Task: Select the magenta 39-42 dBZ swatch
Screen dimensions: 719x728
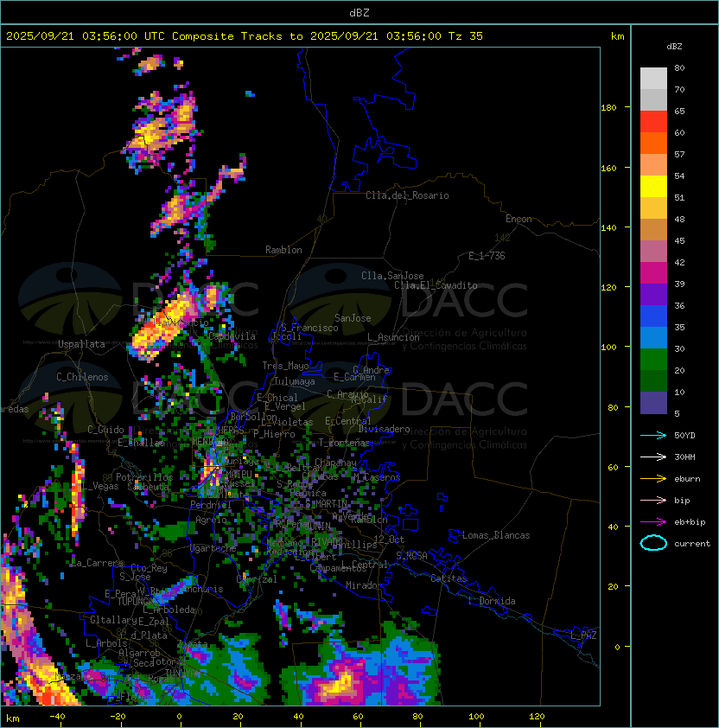Action: pyautogui.click(x=653, y=273)
